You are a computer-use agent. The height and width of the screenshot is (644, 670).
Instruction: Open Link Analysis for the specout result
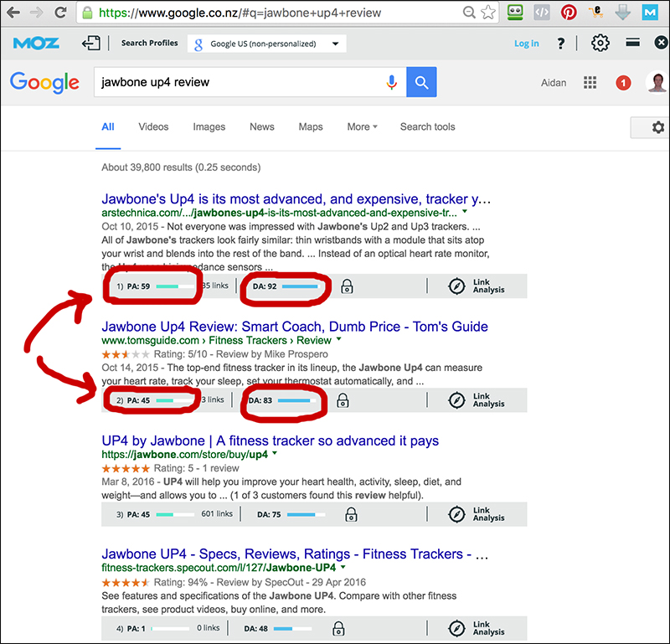click(x=477, y=628)
